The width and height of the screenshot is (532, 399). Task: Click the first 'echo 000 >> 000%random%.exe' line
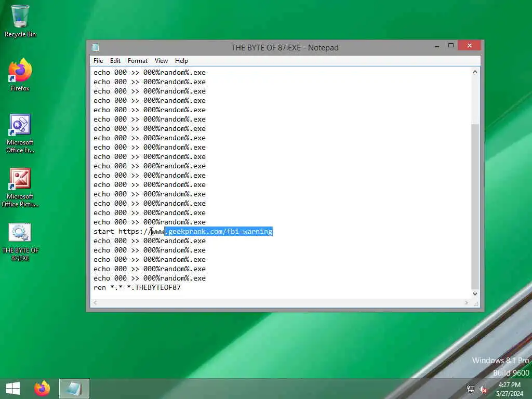click(150, 72)
